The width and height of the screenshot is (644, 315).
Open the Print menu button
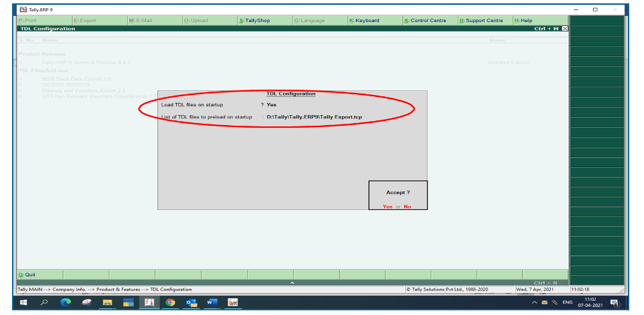pyautogui.click(x=44, y=21)
